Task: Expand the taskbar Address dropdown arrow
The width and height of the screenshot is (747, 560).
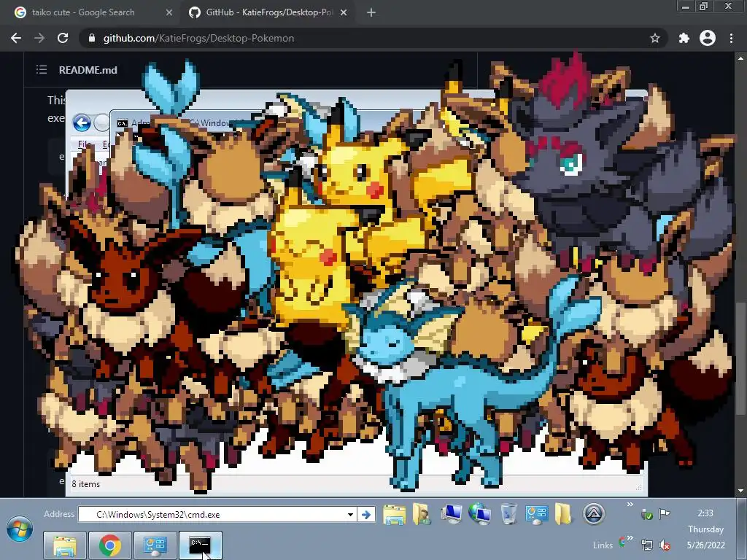Action: coord(351,515)
